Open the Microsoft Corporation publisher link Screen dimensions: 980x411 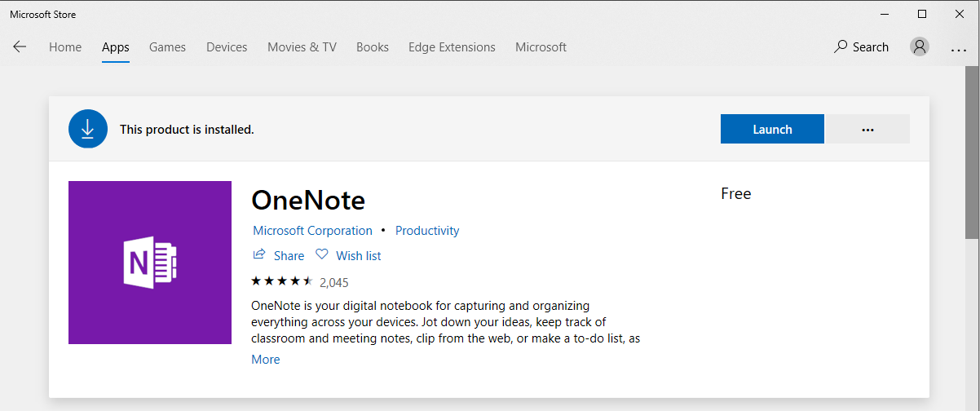point(312,231)
